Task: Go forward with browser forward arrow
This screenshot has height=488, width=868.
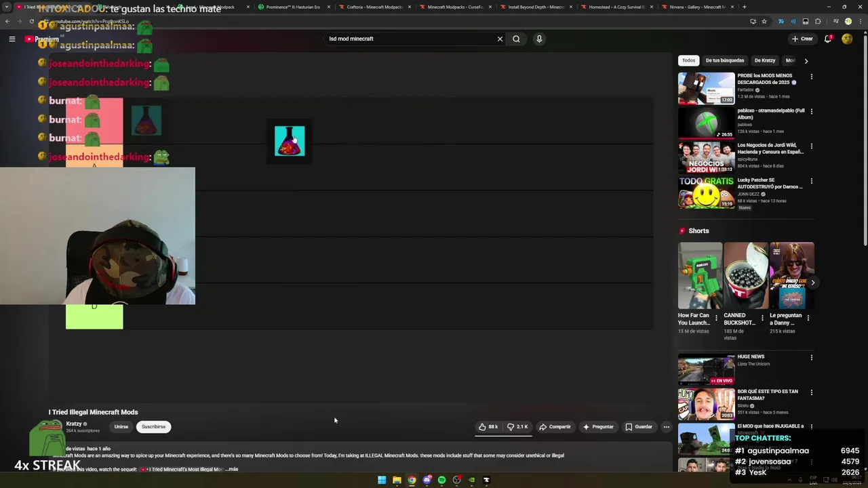Action: tap(19, 21)
